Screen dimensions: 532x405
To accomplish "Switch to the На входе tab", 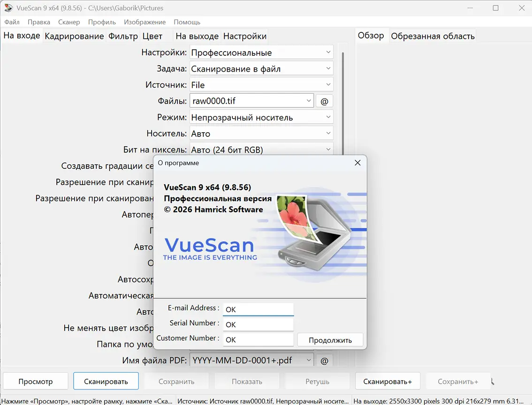I will click(x=22, y=36).
